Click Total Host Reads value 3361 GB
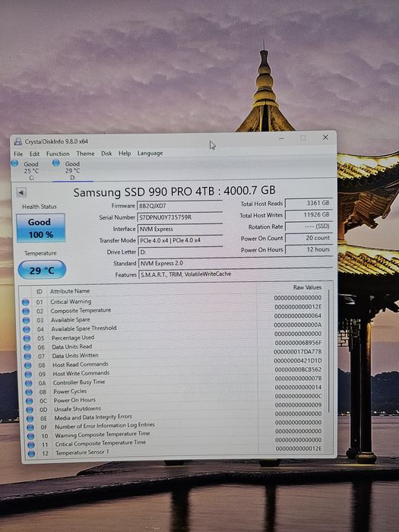 click(x=309, y=203)
